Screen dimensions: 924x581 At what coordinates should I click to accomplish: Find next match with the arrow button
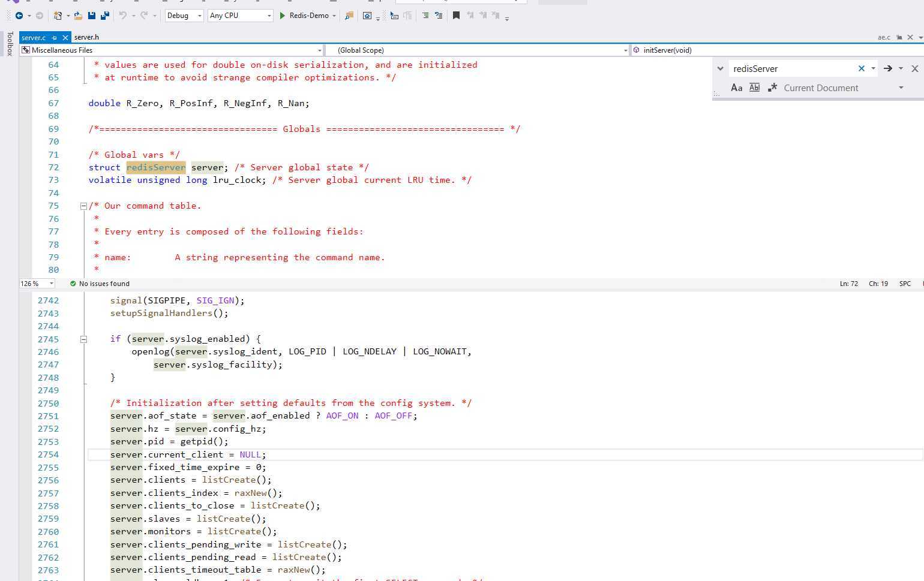888,68
